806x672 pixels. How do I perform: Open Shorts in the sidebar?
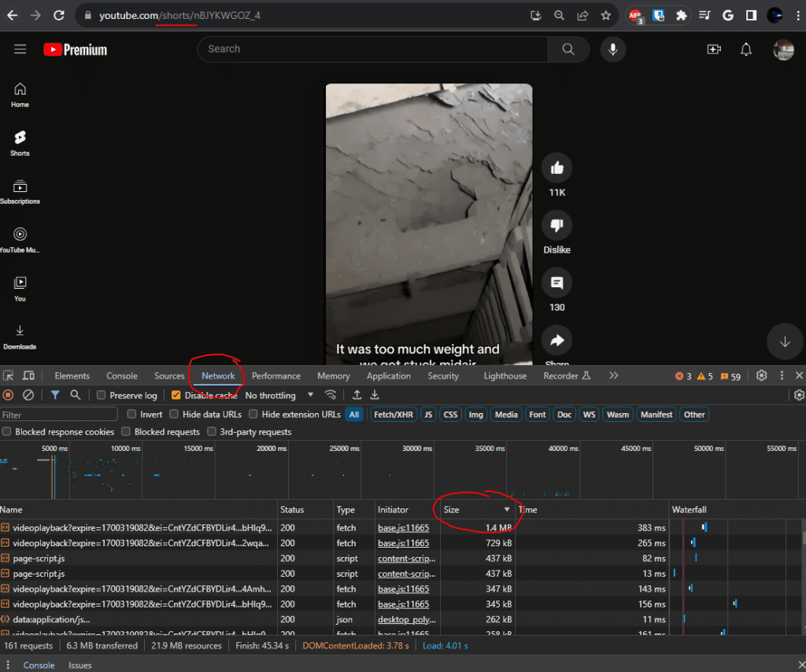pyautogui.click(x=20, y=143)
